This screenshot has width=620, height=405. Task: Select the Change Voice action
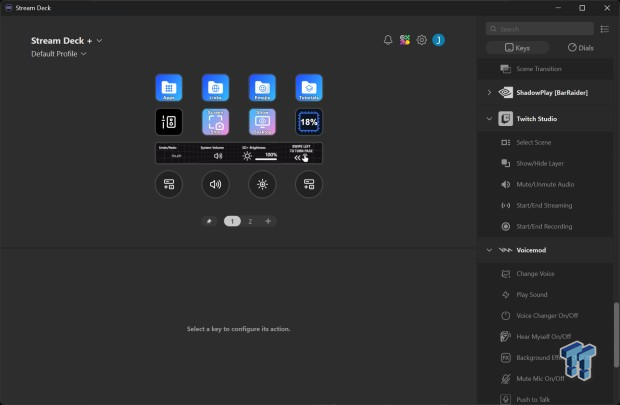pyautogui.click(x=546, y=274)
